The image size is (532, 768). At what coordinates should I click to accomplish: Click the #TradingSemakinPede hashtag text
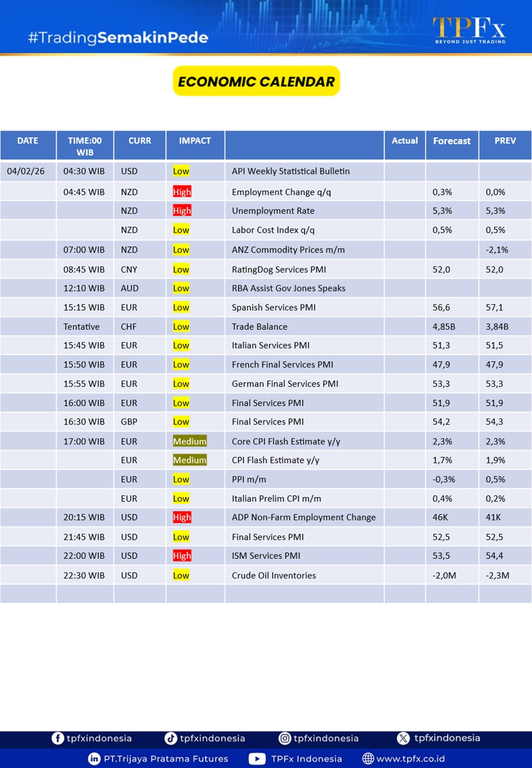(118, 38)
